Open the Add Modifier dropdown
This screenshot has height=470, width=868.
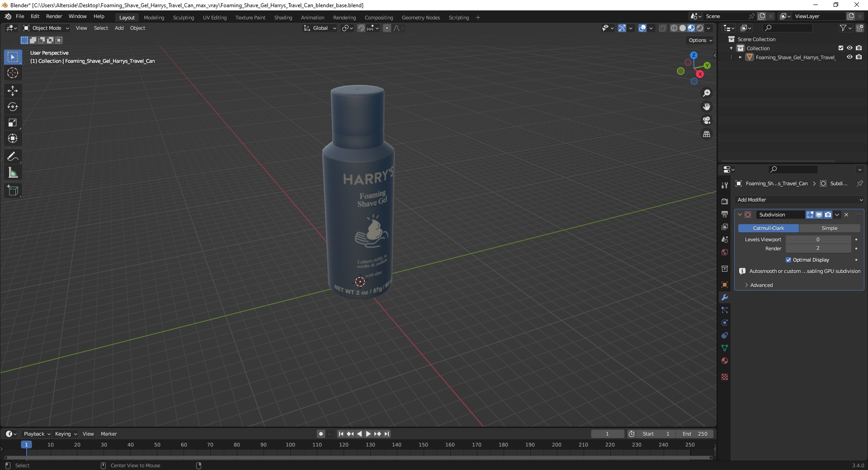click(799, 200)
